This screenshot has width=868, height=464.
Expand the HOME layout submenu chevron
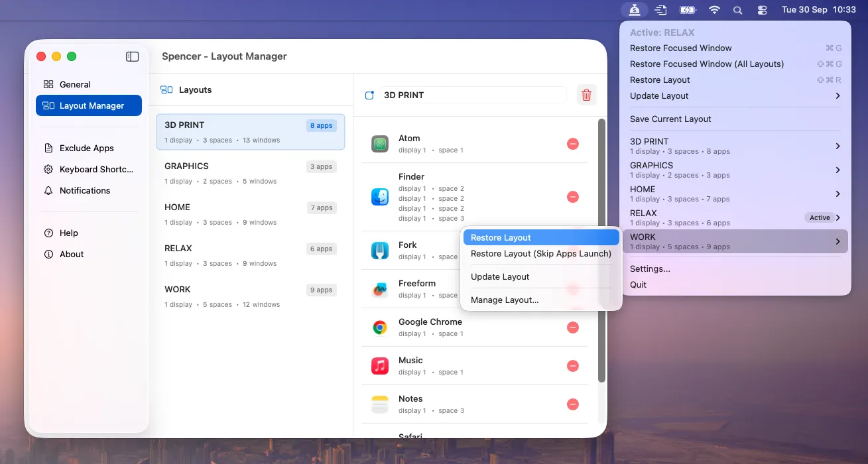point(837,194)
